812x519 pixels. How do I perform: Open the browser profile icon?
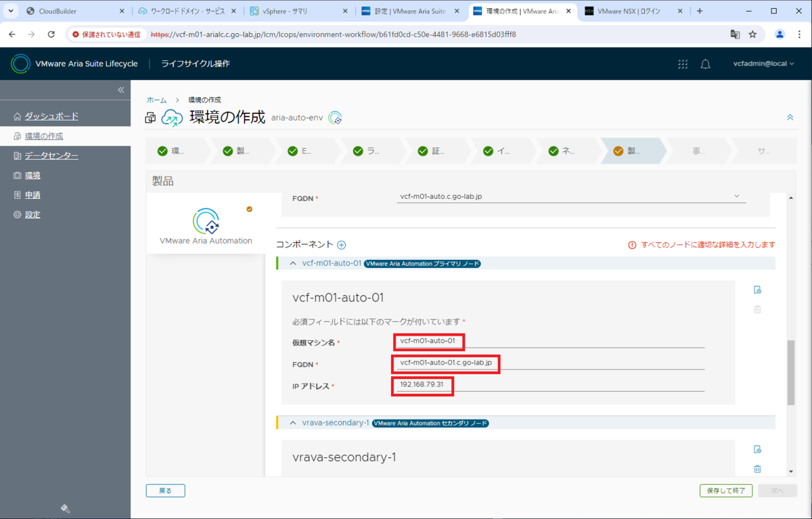point(780,34)
